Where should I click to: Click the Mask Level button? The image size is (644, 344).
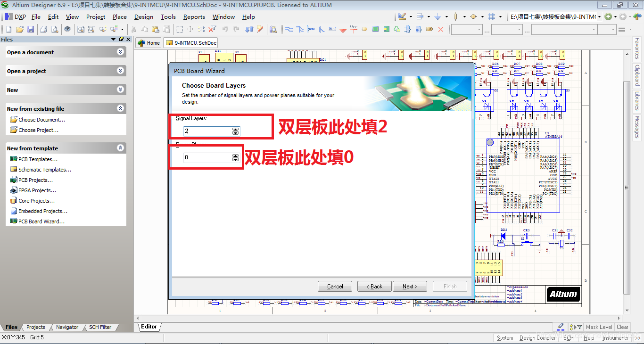click(599, 327)
